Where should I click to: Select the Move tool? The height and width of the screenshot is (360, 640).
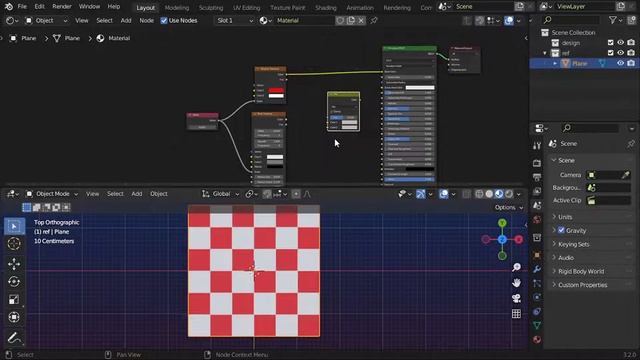click(x=14, y=264)
